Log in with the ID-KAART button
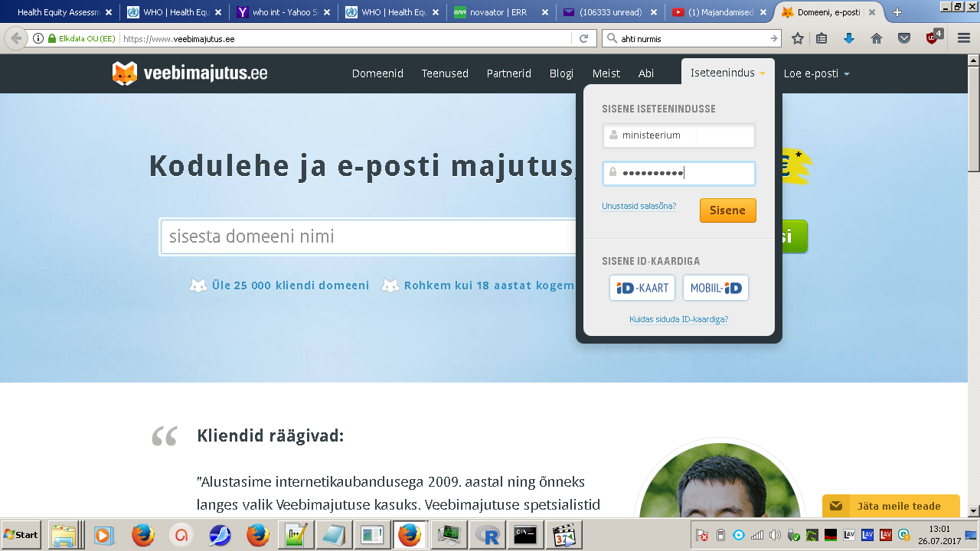This screenshot has height=551, width=980. (x=642, y=288)
